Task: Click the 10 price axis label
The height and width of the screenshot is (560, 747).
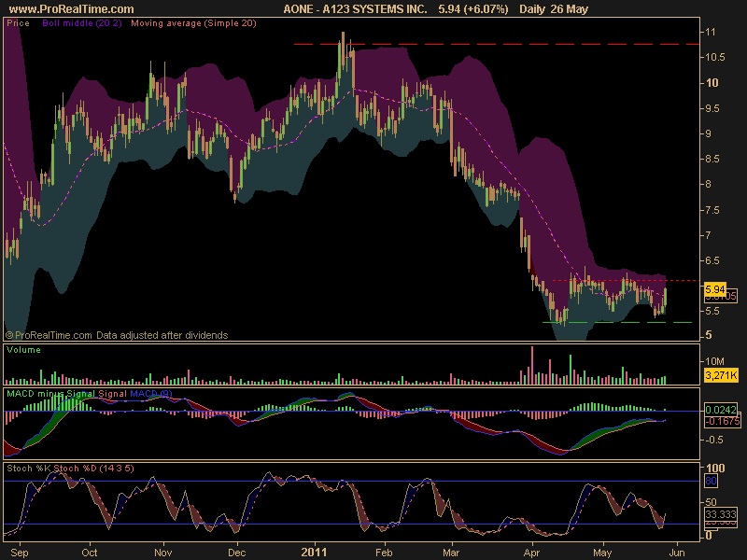Action: pos(712,83)
